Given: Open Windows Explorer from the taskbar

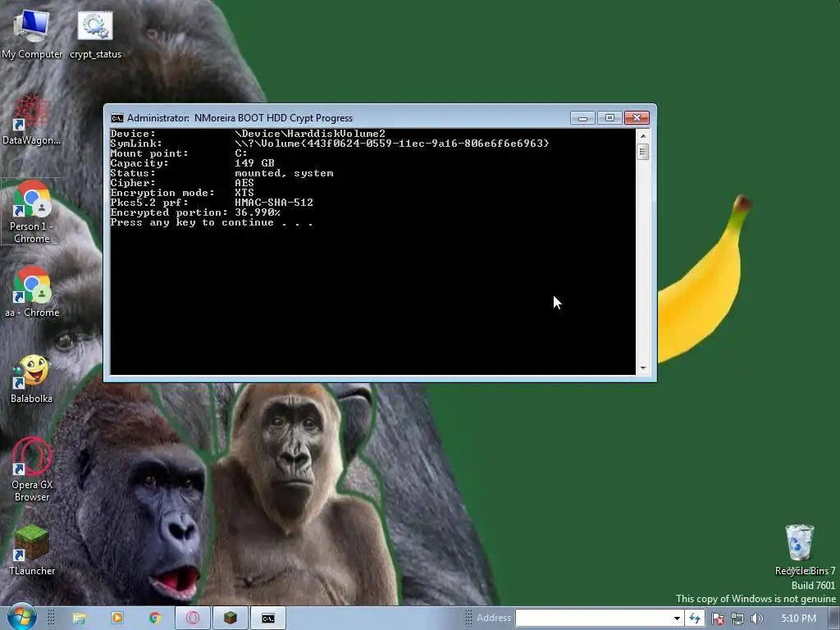Looking at the screenshot, I should point(80,619).
